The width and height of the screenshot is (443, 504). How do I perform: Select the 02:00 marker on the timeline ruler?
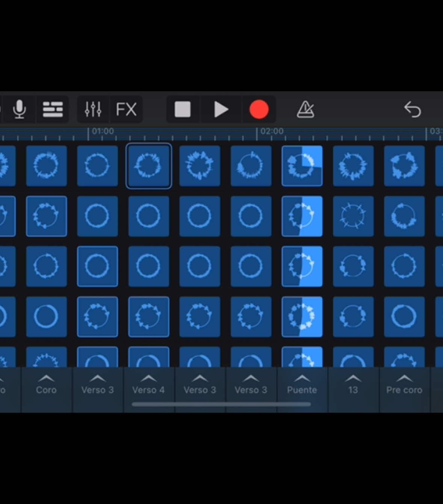[272, 131]
